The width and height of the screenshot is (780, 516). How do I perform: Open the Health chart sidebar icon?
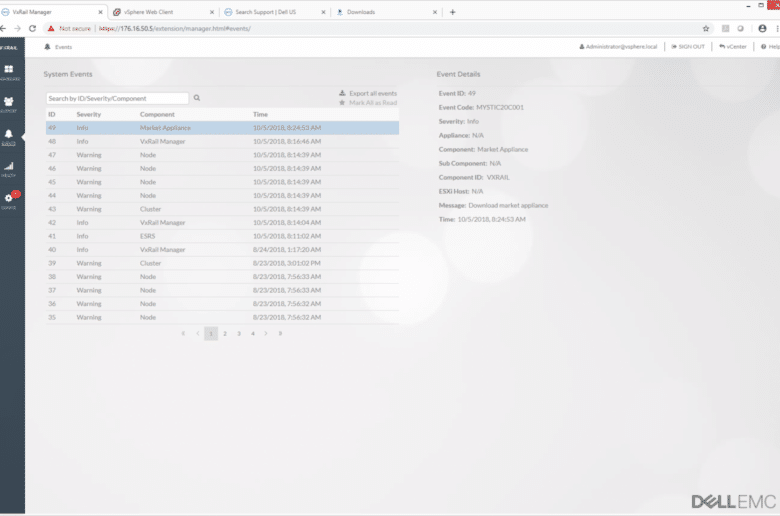[9, 168]
